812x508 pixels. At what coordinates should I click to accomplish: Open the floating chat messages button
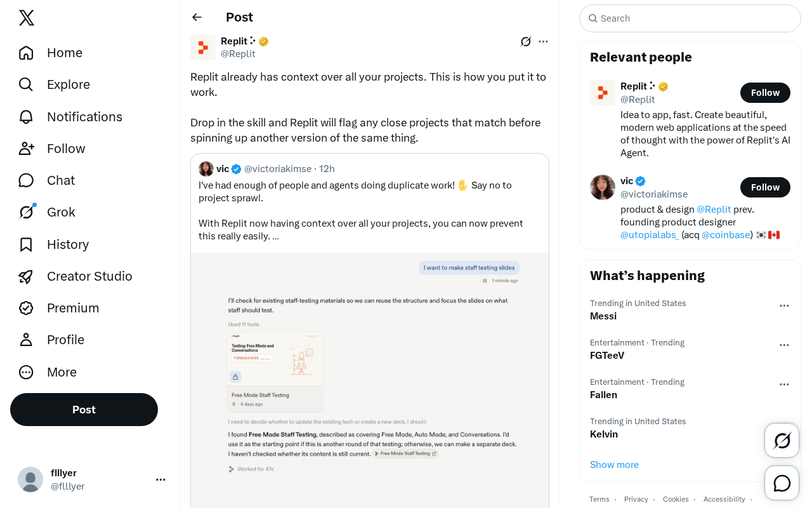click(x=782, y=483)
